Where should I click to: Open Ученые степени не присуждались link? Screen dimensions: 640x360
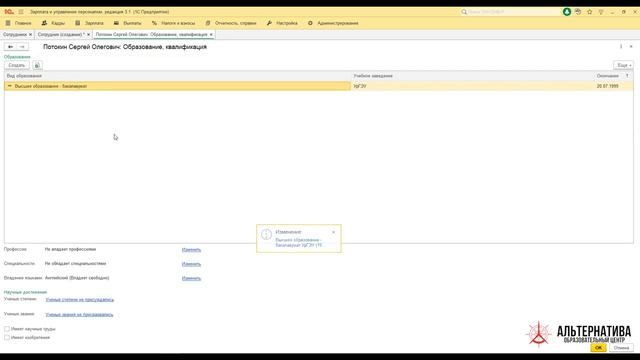pos(79,300)
